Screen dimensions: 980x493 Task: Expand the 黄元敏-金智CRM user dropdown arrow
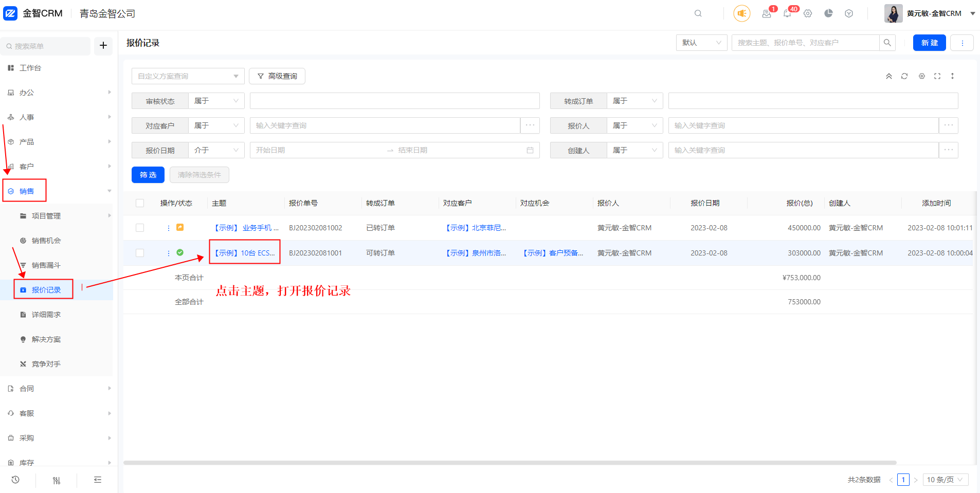coord(973,13)
